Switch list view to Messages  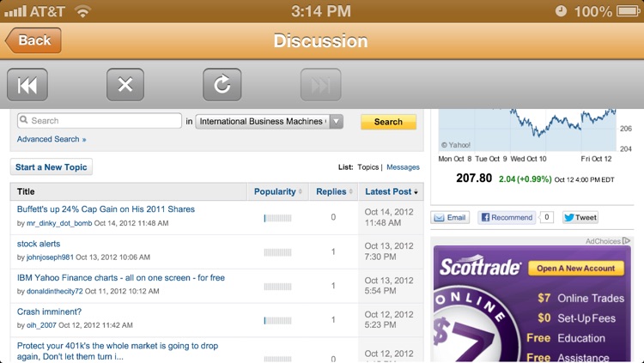coord(403,167)
